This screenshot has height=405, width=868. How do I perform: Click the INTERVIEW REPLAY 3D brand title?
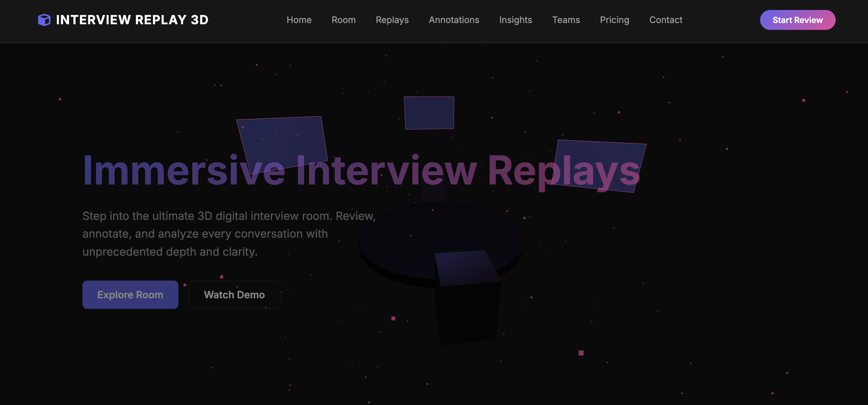click(x=132, y=20)
